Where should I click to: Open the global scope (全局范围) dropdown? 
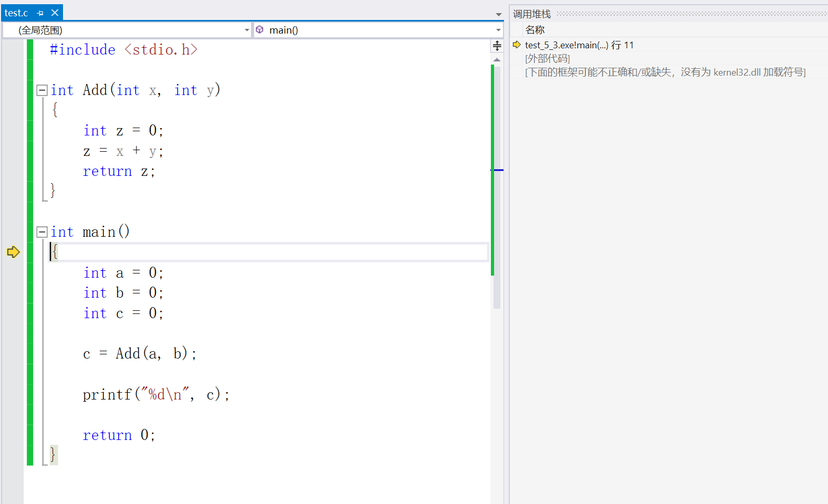(x=128, y=30)
